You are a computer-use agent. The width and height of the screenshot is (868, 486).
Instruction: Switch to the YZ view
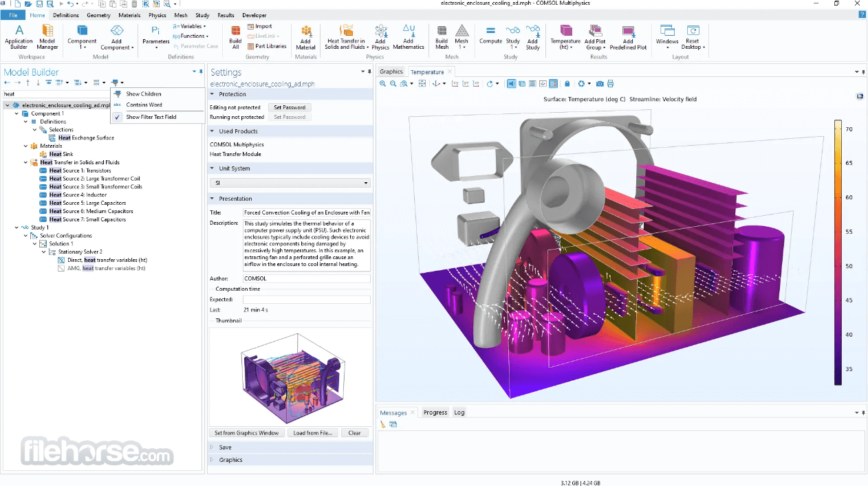pos(466,83)
